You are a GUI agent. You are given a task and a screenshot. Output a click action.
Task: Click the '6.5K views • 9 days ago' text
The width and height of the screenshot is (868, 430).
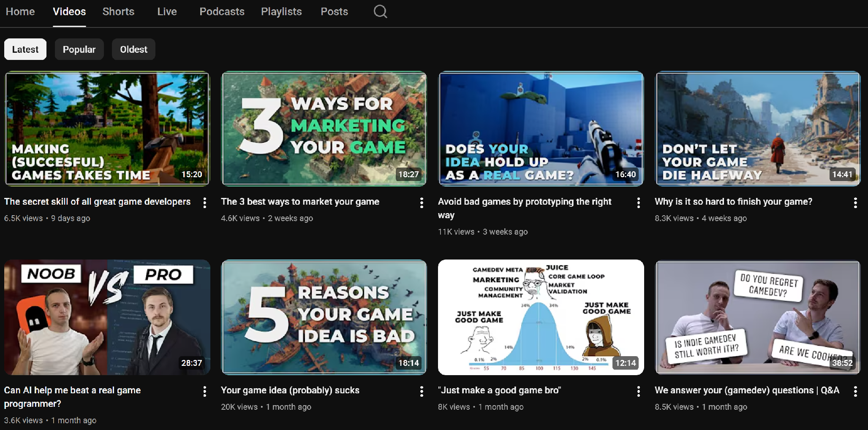click(47, 218)
